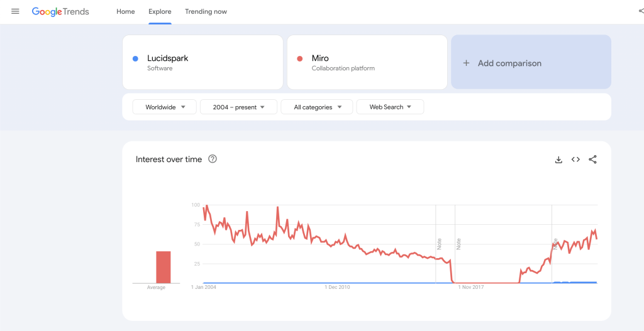The image size is (644, 331).
Task: Edit the Lucidspark search term card
Action: pos(203,62)
